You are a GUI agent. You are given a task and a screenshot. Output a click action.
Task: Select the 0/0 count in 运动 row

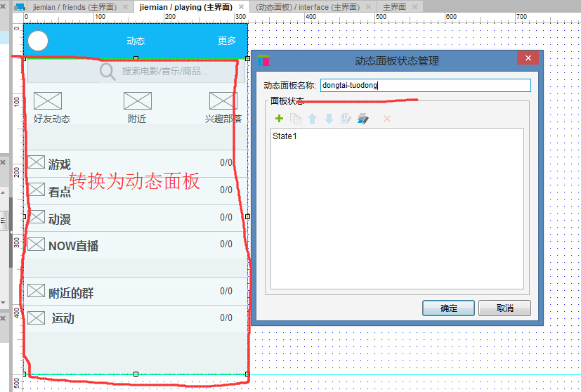point(226,318)
